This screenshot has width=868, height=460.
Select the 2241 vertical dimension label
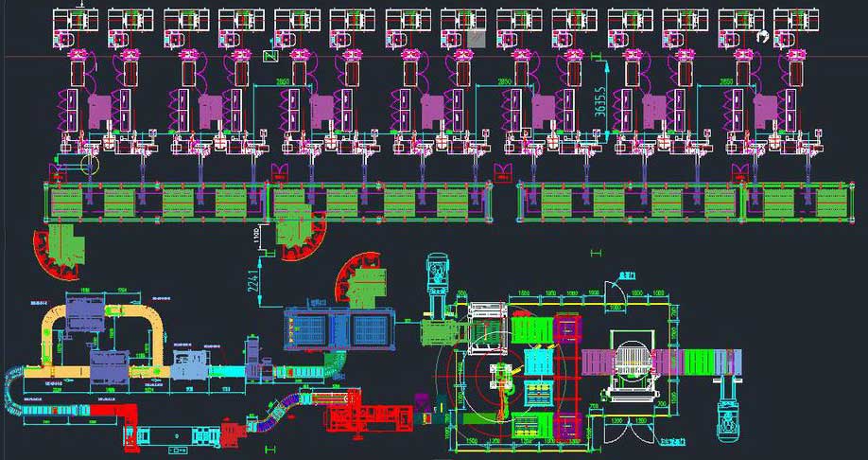(x=253, y=278)
